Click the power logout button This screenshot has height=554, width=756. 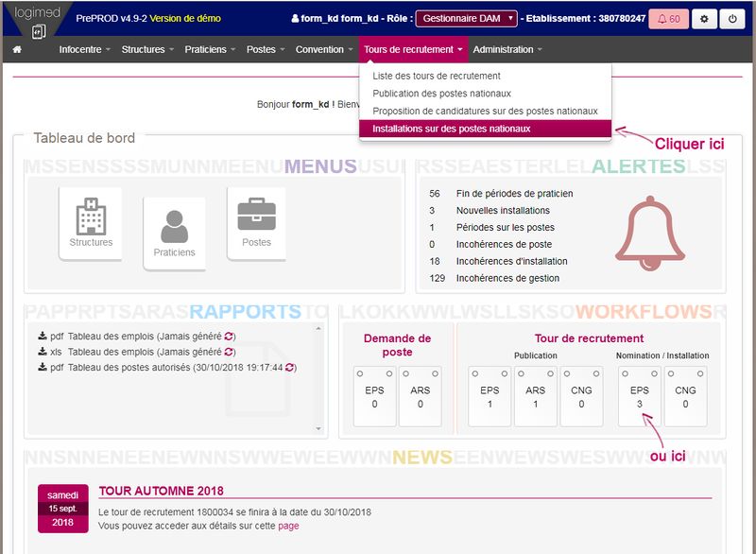click(731, 19)
